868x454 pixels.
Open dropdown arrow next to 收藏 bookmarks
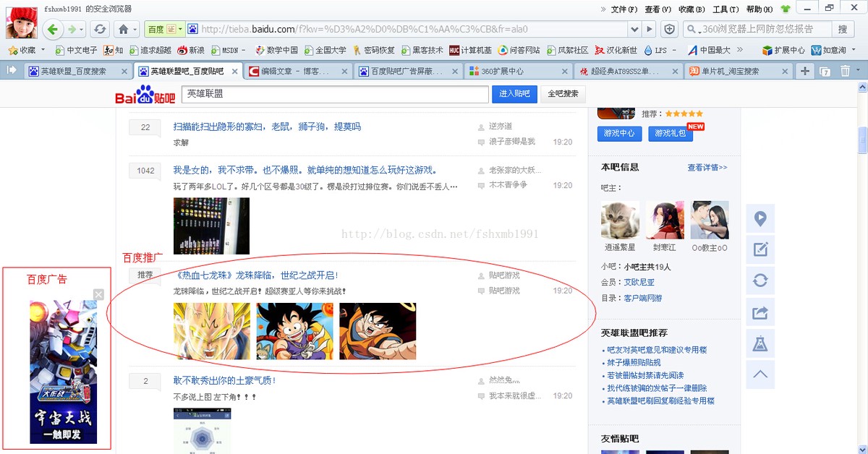pos(43,51)
